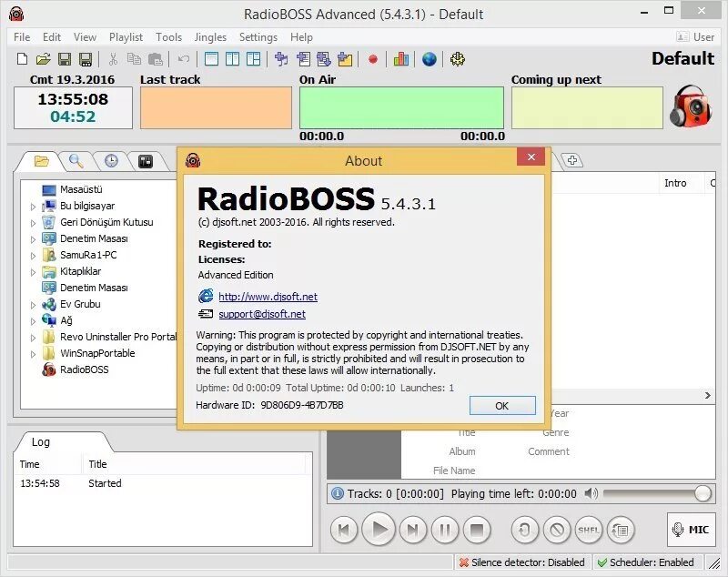Click the add music track icon
The width and height of the screenshot is (728, 577).
pyautogui.click(x=281, y=59)
